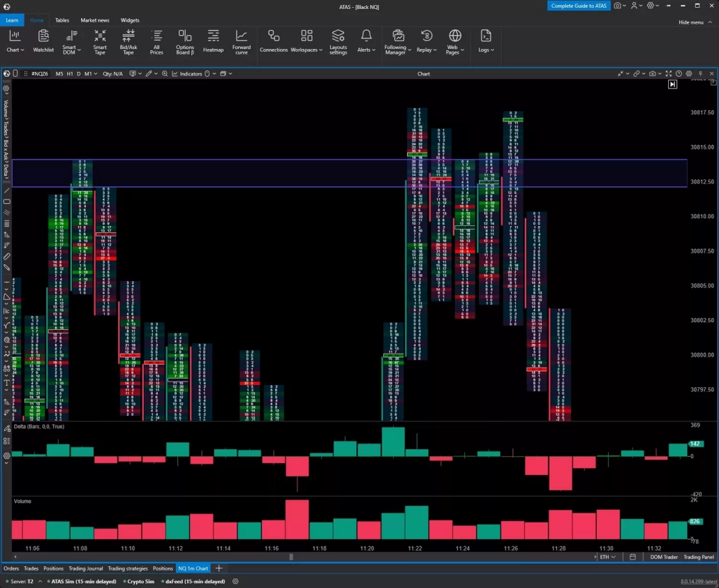Click version 8.0.14.399-latest link
719x588 pixels.
tap(698, 581)
